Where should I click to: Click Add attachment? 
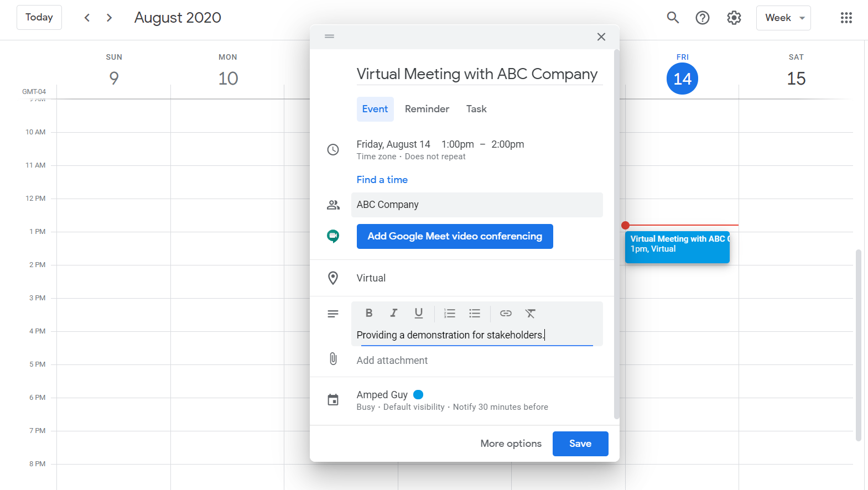point(392,361)
